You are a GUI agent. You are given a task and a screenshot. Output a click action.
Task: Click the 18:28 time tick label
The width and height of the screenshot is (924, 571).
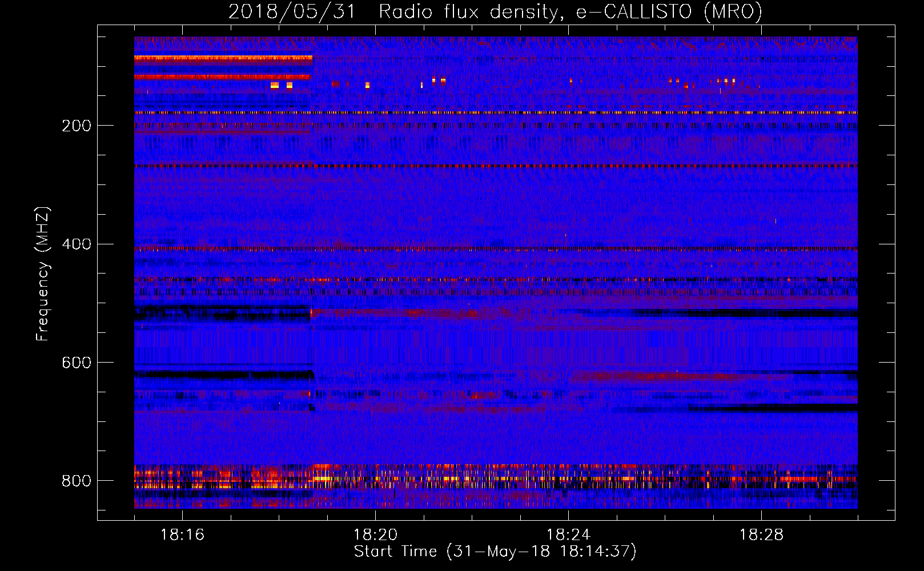coord(761,535)
